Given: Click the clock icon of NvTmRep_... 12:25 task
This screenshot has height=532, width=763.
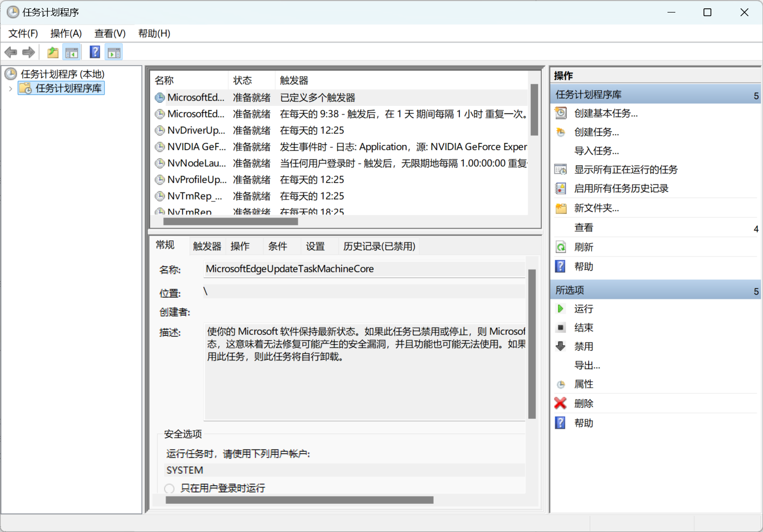Looking at the screenshot, I should [160, 196].
